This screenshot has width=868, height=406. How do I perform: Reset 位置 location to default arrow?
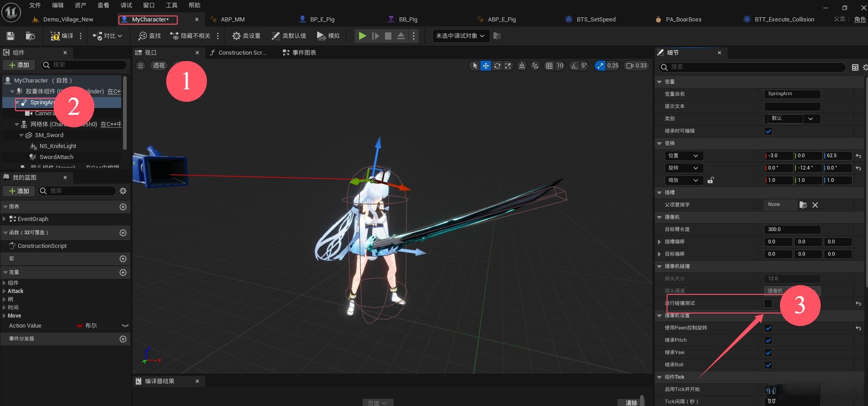pos(858,156)
